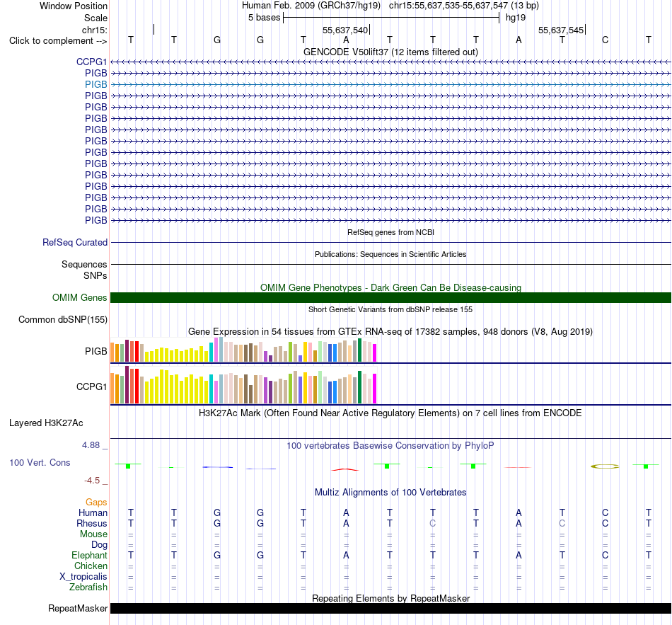Click the SNPs track label
The height and width of the screenshot is (625, 672).
click(95, 275)
